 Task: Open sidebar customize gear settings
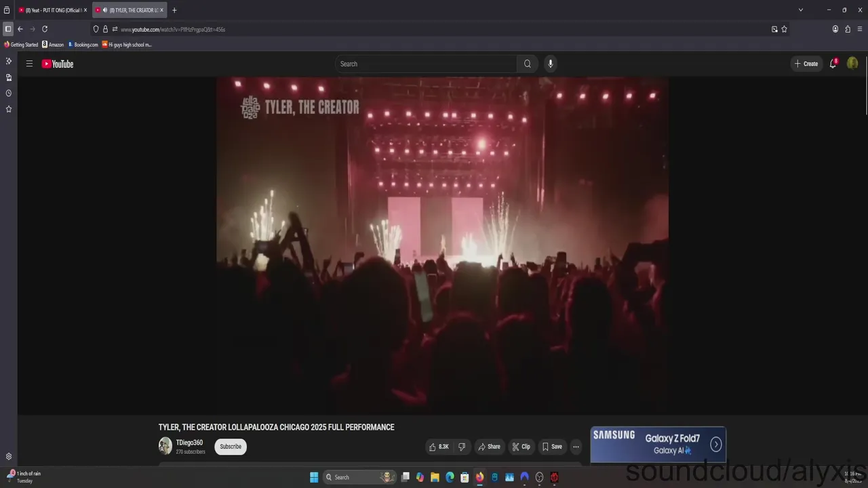[x=9, y=456]
